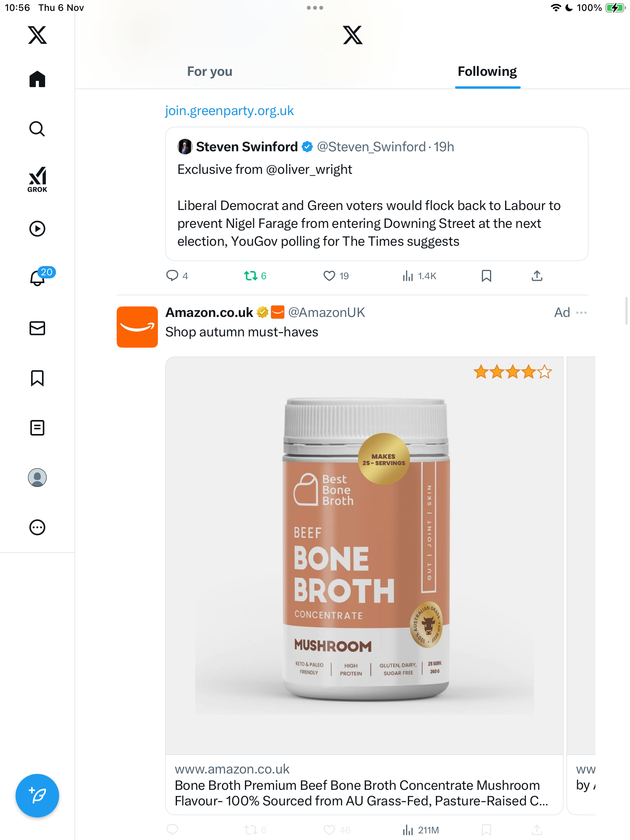Share the post via share icon
The width and height of the screenshot is (630, 840).
tap(537, 276)
